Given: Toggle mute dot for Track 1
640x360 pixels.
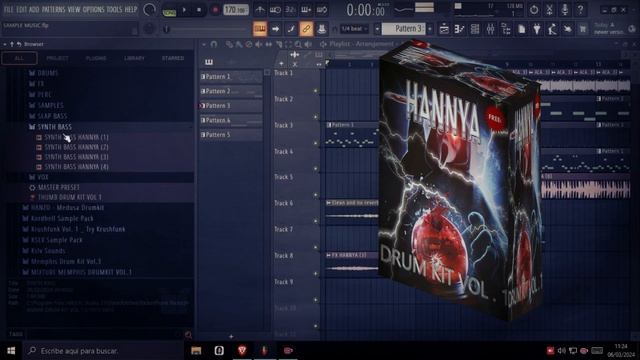Looking at the screenshot, I should coord(316,91).
